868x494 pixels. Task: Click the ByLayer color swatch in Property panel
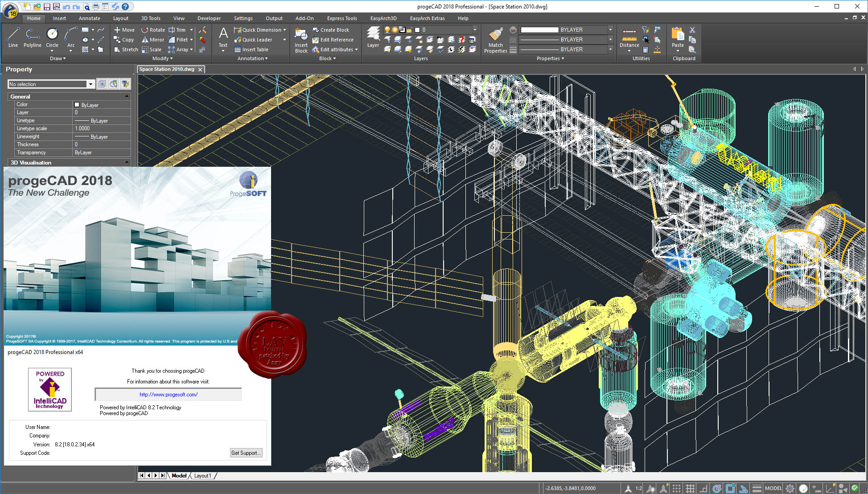[x=77, y=105]
